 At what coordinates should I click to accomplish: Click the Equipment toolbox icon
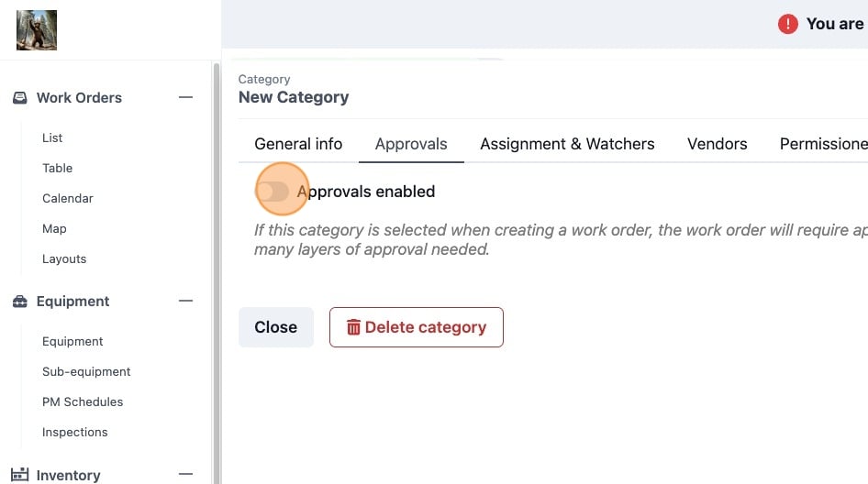click(x=20, y=302)
